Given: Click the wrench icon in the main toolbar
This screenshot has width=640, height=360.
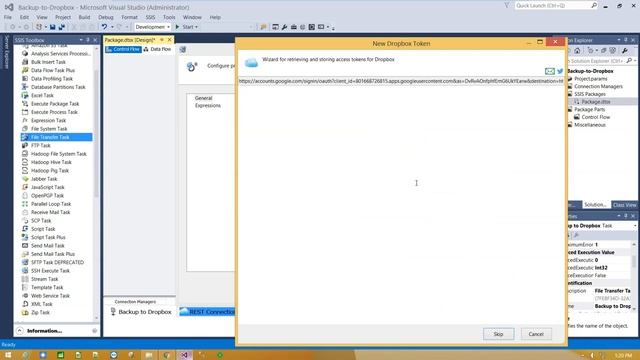Looking at the screenshot, I should pyautogui.click(x=284, y=27).
